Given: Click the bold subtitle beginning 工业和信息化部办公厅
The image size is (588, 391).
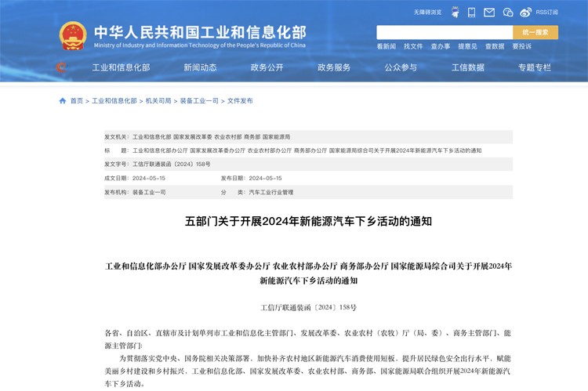Looking at the screenshot, I should 308,273.
